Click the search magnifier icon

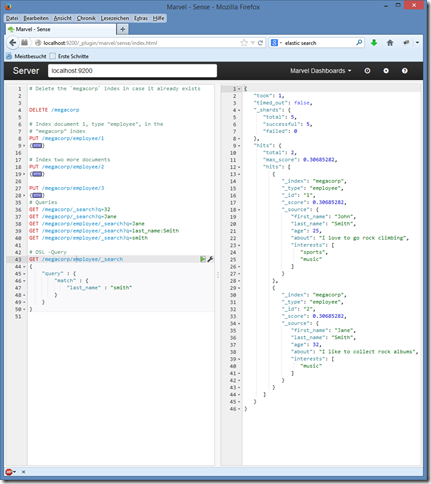[359, 43]
